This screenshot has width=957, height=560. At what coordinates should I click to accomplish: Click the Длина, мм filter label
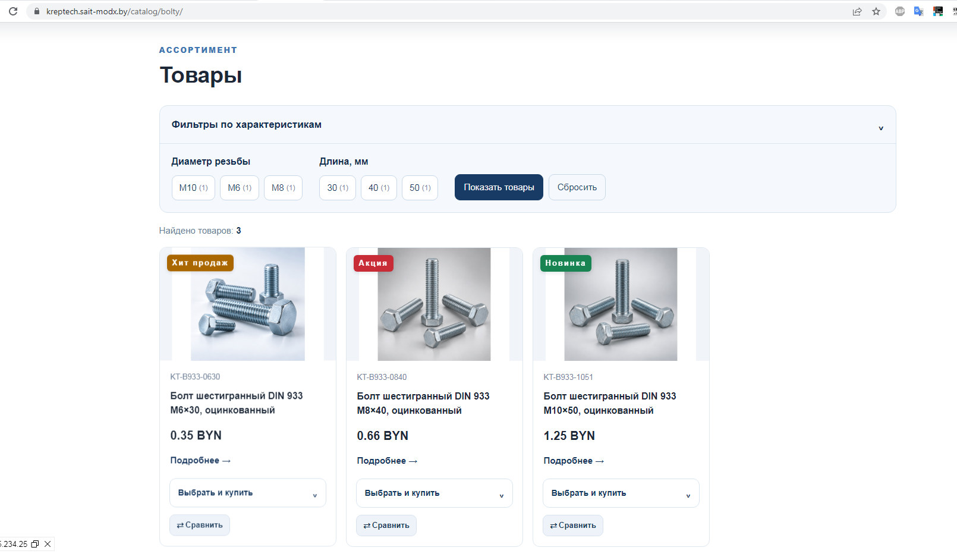click(344, 162)
